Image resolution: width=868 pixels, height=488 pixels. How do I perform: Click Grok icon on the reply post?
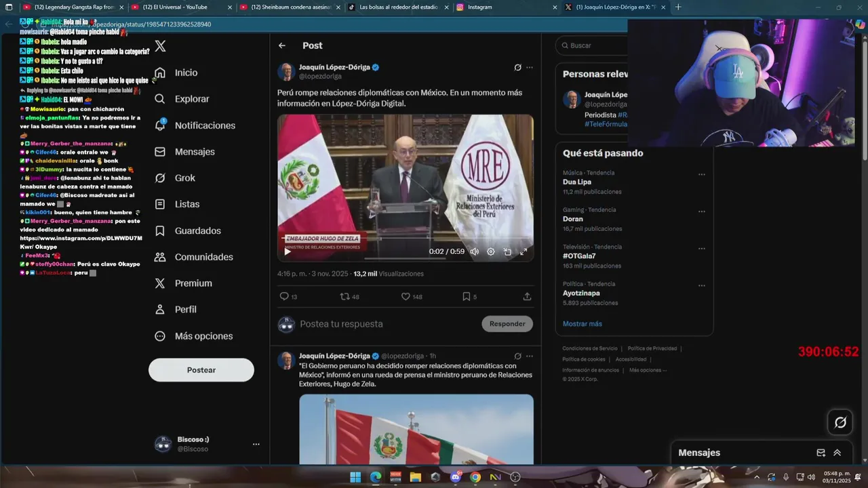pyautogui.click(x=517, y=356)
